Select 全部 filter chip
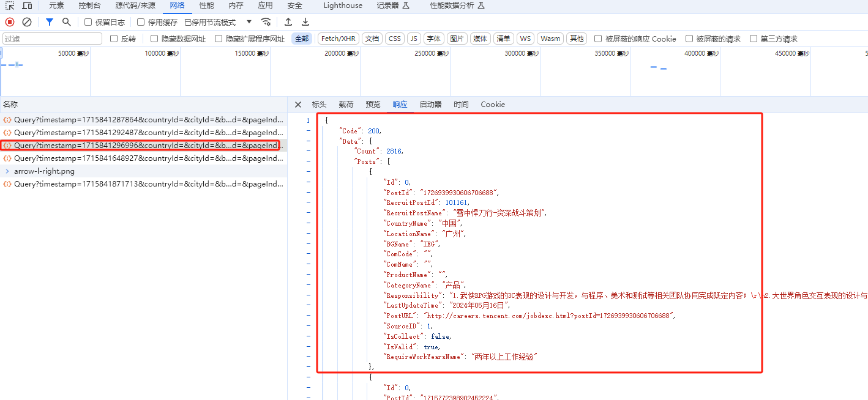The image size is (868, 400). (302, 39)
